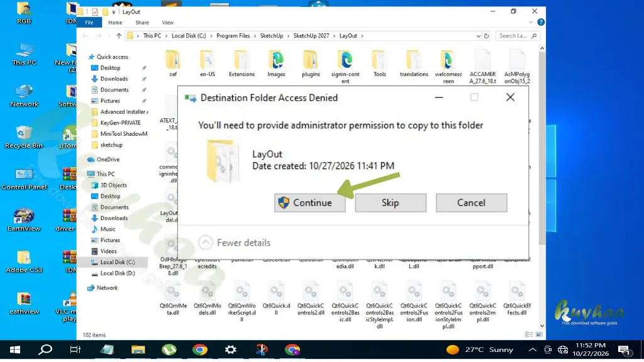
Task: Open the signin-content folder
Action: (x=345, y=67)
